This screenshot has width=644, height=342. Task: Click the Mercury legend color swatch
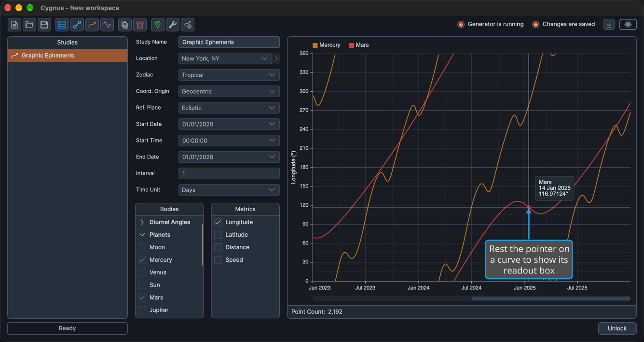pos(315,45)
